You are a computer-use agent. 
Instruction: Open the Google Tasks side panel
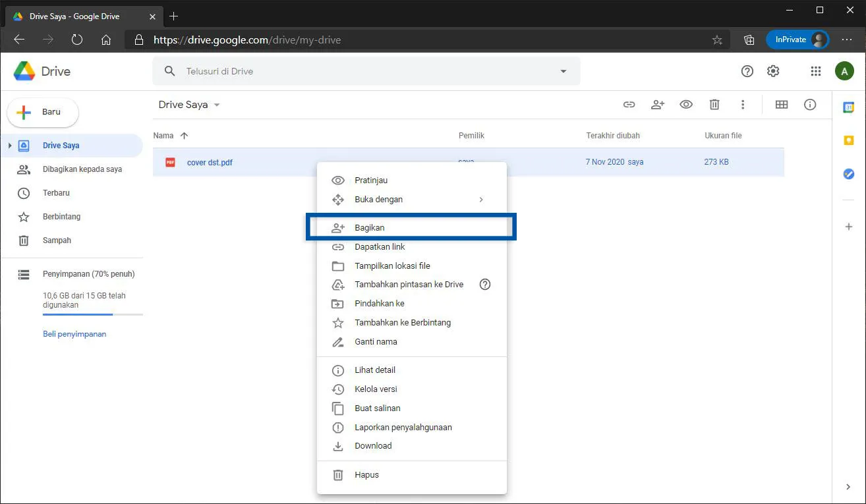coord(849,174)
